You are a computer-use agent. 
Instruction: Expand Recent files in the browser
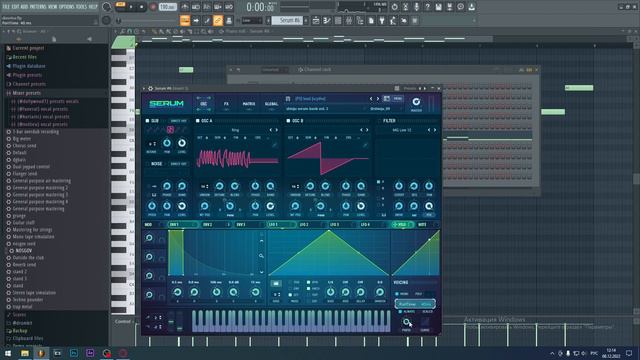(24, 57)
